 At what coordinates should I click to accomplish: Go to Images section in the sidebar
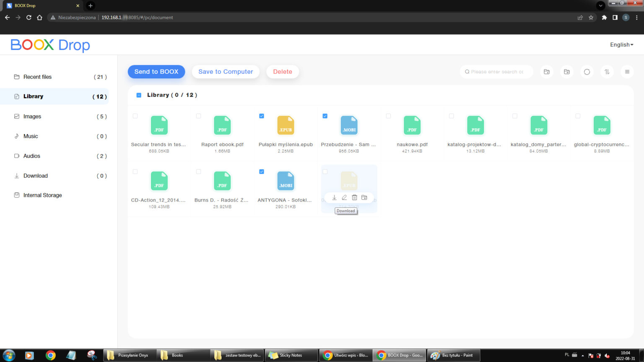point(32,116)
